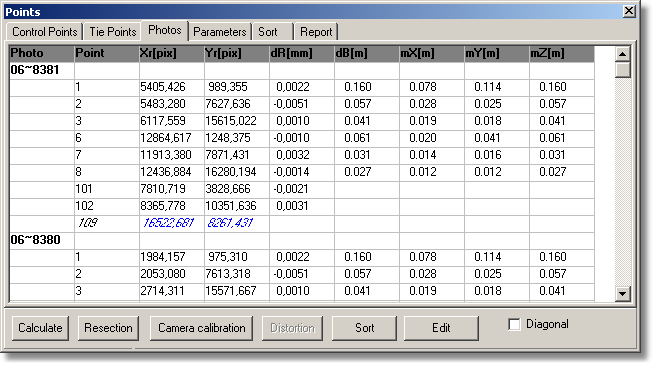Start Camera calibration

coord(202,328)
